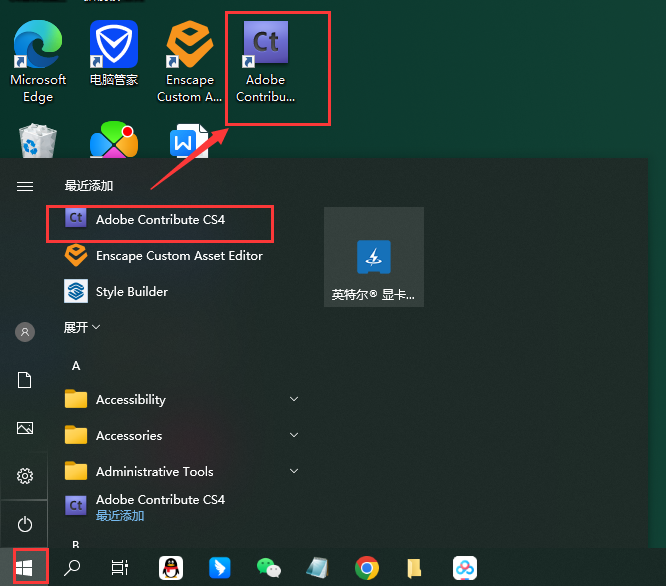Click the Administrative Tools chevron
Screen dimensions: 666x586
point(294,471)
